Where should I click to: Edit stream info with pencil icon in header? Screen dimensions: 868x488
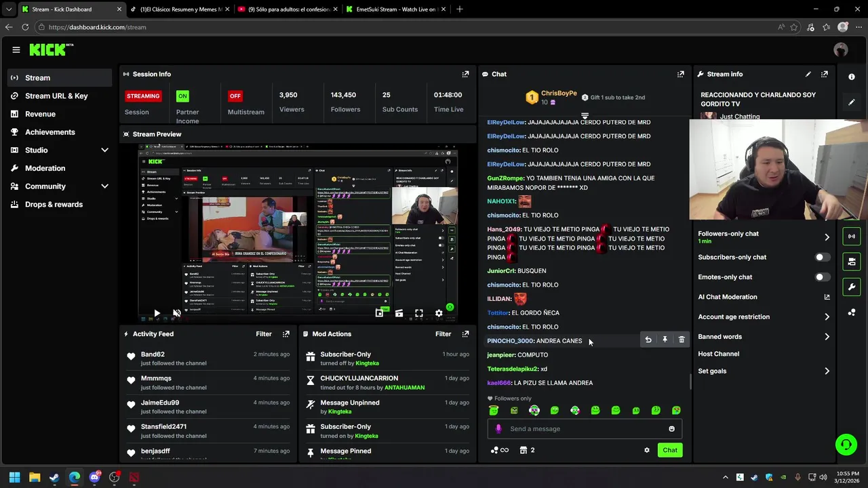pos(808,74)
